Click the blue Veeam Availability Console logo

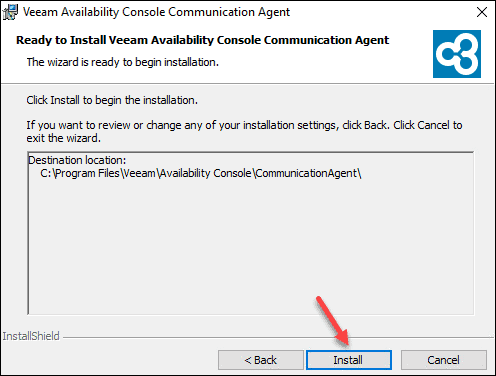(x=457, y=54)
